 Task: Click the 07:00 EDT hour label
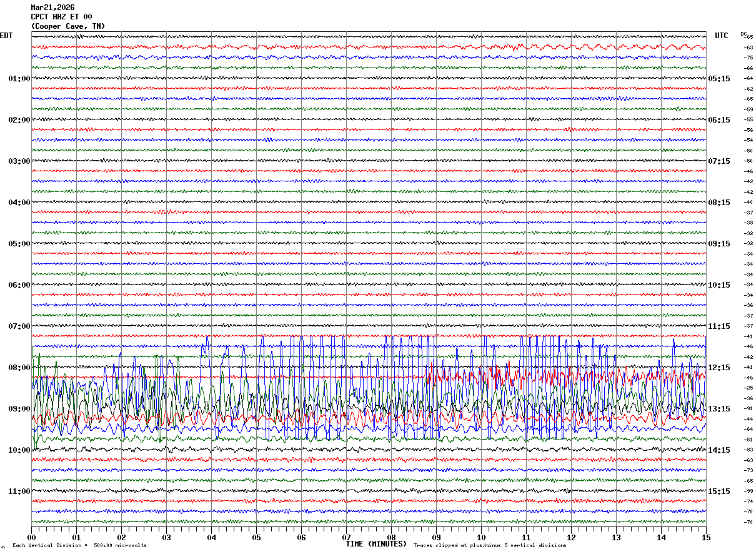click(x=19, y=326)
